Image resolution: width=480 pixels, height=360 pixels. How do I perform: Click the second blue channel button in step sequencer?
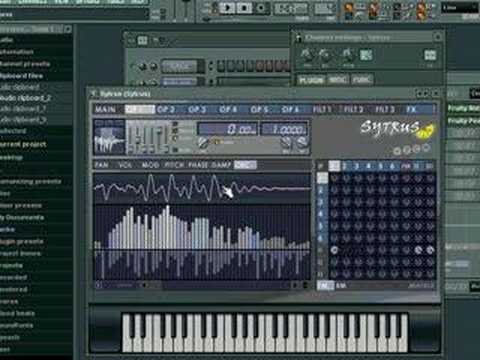coord(180,82)
